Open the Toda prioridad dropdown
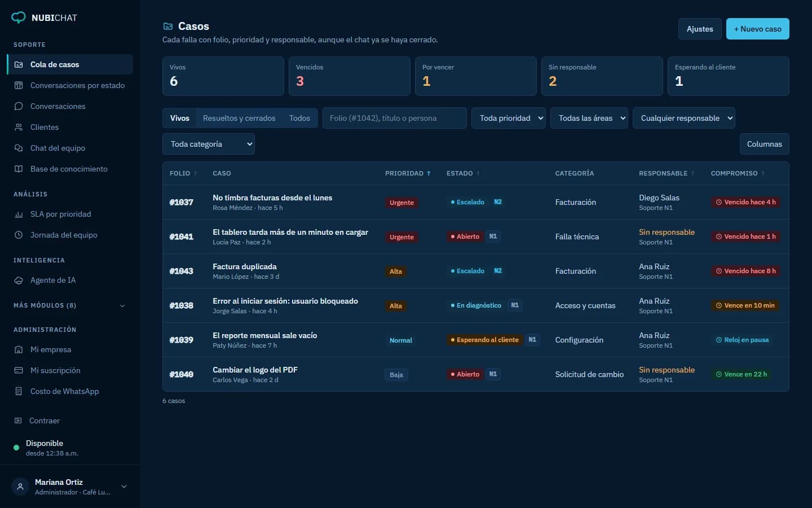 point(509,118)
